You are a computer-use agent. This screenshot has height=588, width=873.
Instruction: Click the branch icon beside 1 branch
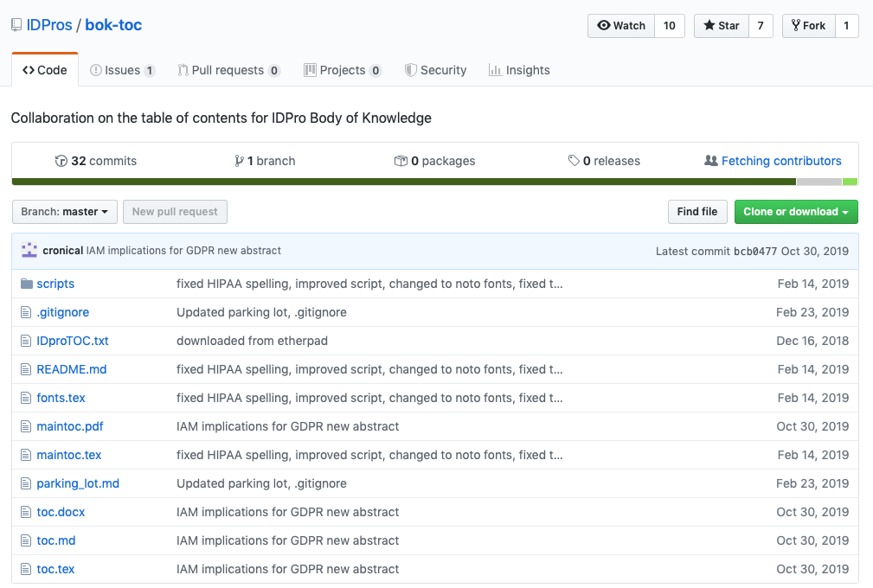click(x=239, y=161)
